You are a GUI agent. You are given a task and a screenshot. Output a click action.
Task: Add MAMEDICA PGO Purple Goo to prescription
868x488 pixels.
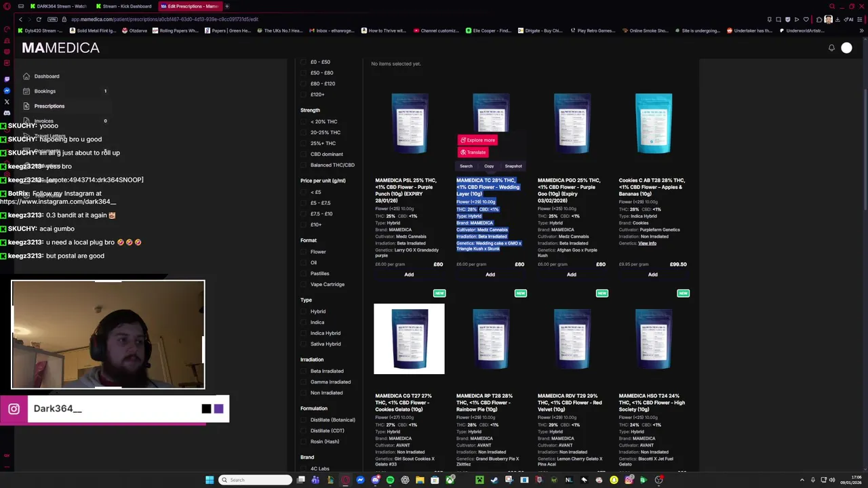pyautogui.click(x=572, y=274)
